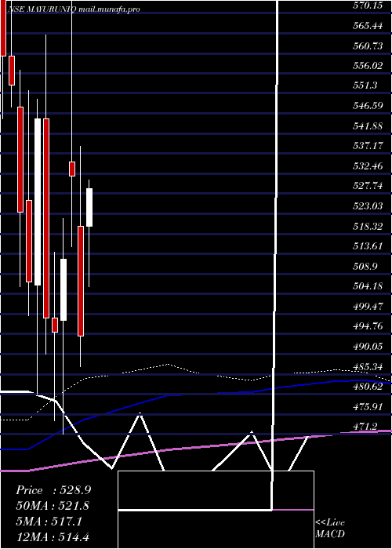Click the 12MA : 514.4 readout
Image resolution: width=392 pixels, height=549 pixels.
pos(54,536)
